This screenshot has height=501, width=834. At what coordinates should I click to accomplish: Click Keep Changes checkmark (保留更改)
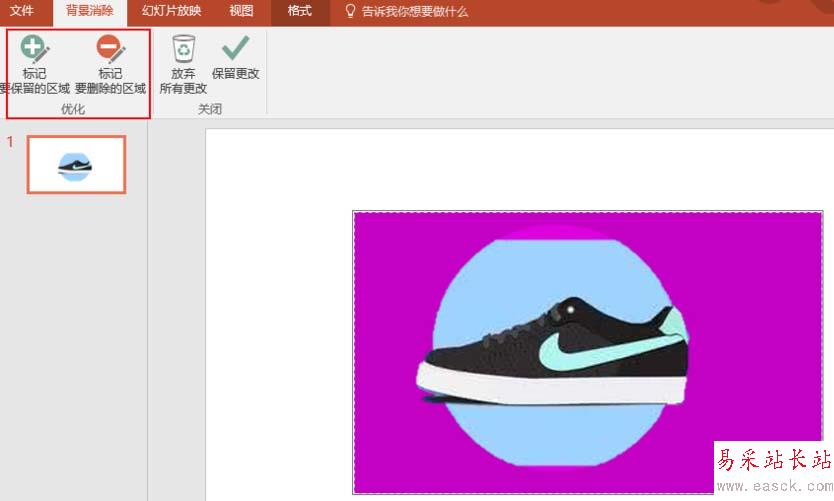coord(235,57)
